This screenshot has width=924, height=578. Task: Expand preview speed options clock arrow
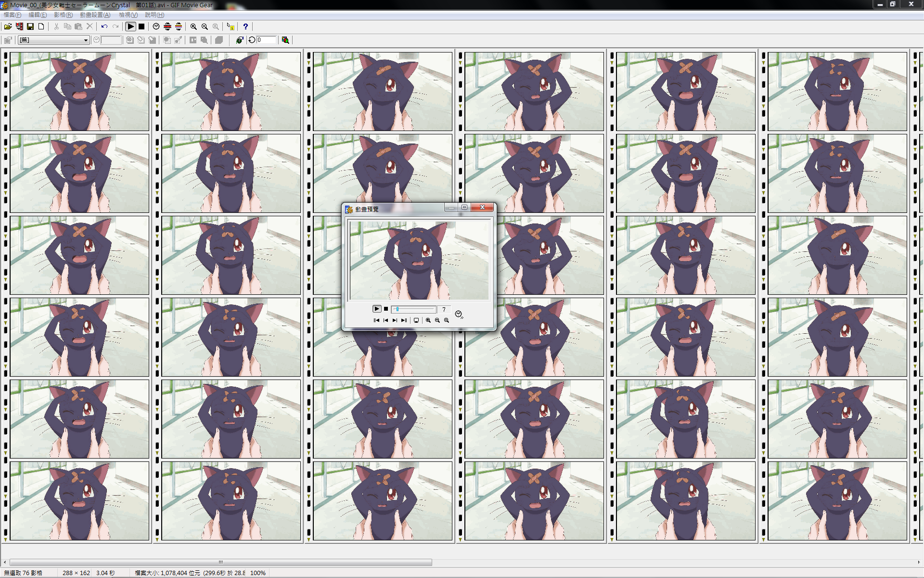pos(459,315)
